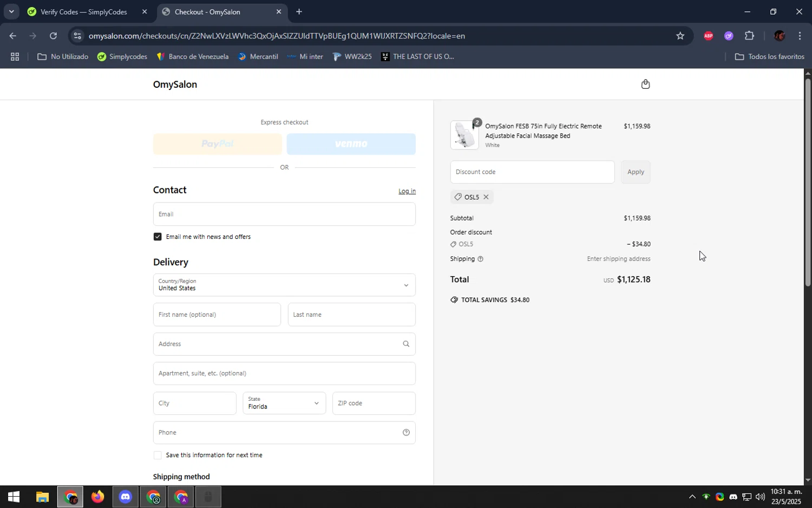Open Todos los favoritos folder
812x508 pixels.
point(769,56)
